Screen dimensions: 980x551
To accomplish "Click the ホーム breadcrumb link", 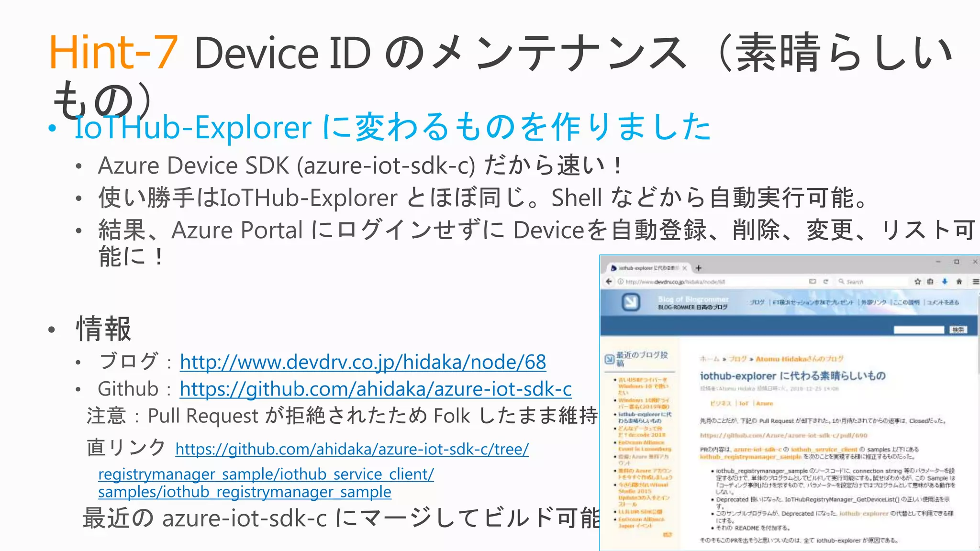I will click(709, 359).
